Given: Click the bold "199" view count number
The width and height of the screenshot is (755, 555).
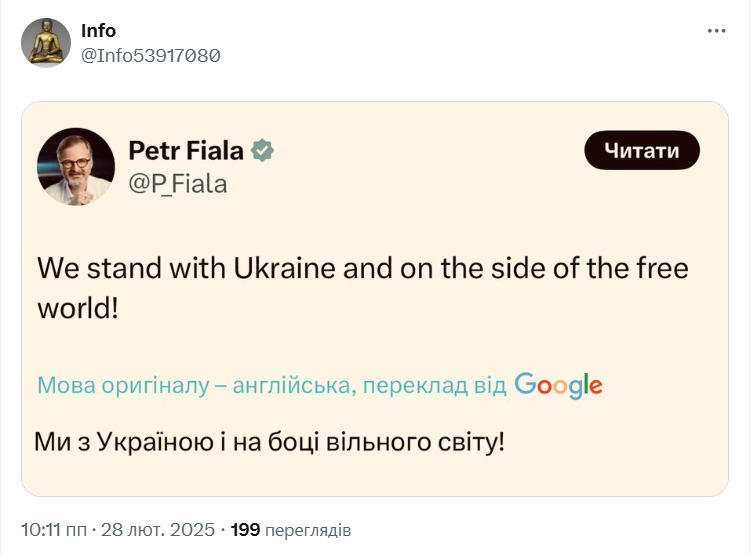Looking at the screenshot, I should click(x=246, y=530).
